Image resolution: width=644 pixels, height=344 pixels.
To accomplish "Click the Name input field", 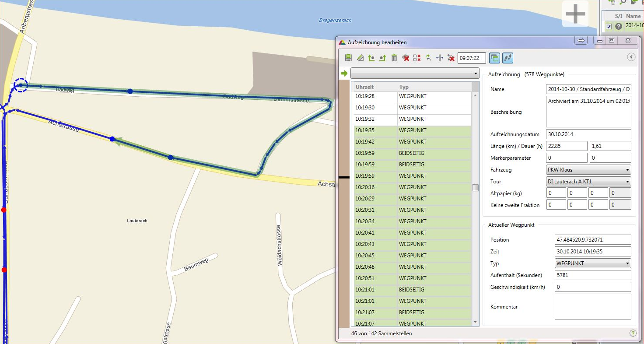I will (588, 89).
